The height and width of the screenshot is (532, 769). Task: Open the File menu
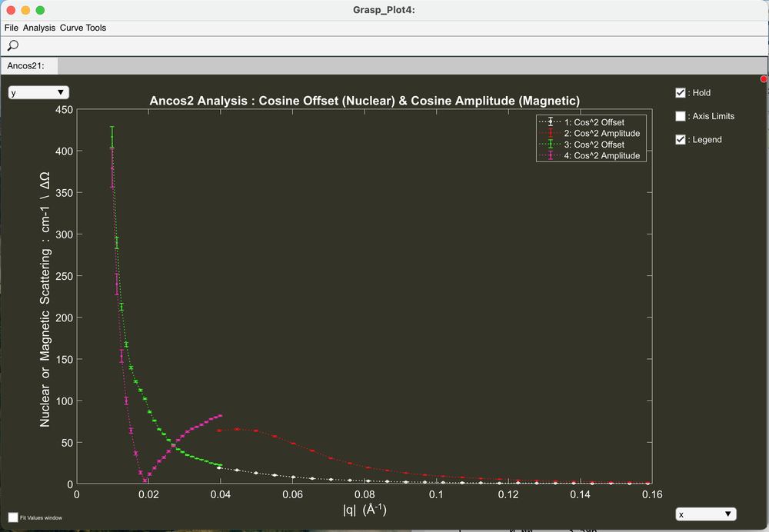pyautogui.click(x=11, y=28)
